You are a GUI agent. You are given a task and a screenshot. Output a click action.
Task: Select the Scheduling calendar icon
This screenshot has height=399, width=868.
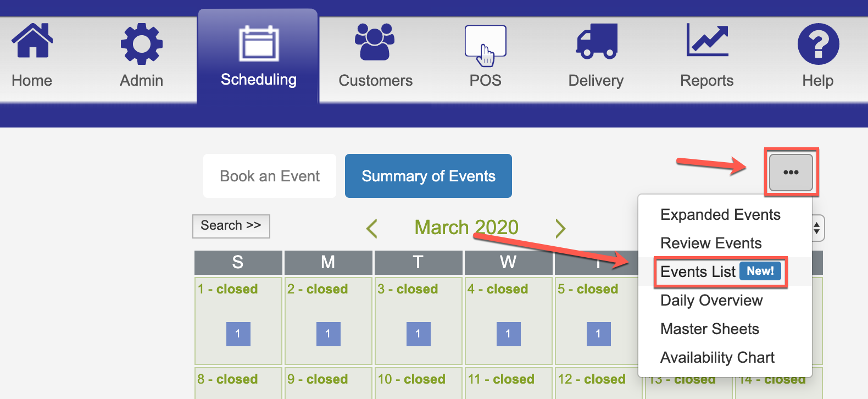259,43
